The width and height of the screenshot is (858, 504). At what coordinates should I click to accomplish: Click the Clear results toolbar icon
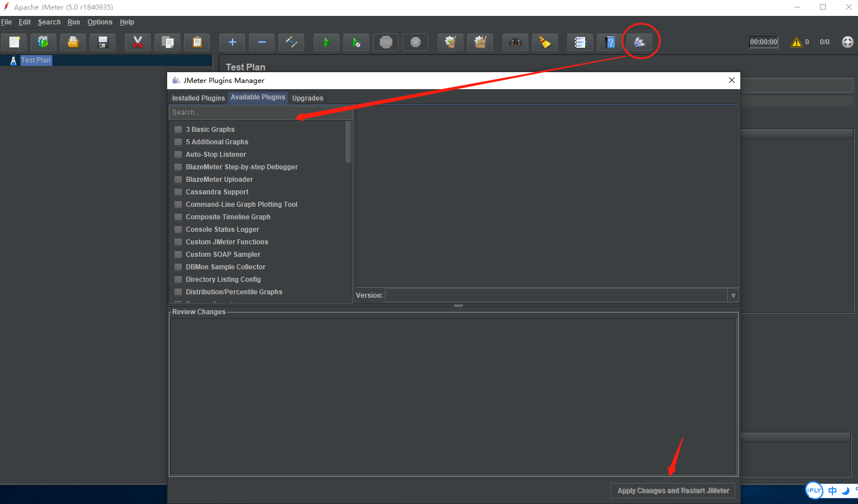[450, 42]
